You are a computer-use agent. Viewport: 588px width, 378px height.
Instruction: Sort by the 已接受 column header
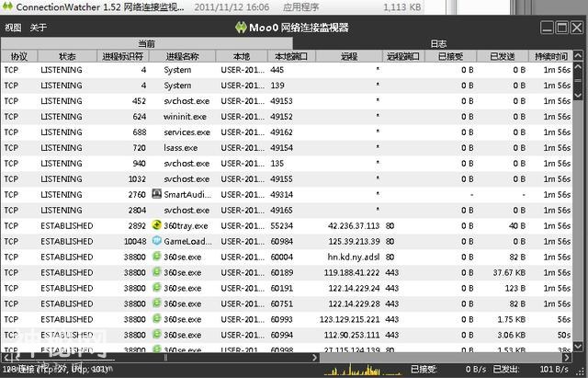coord(451,56)
